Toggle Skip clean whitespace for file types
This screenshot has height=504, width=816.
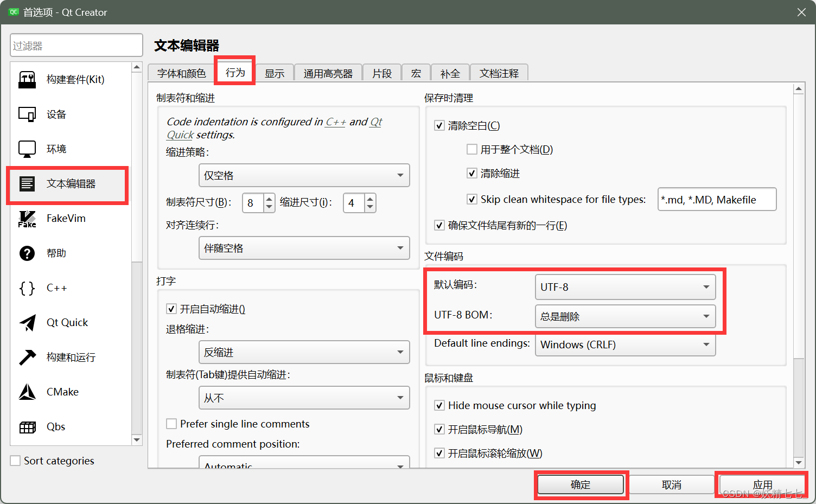(472, 199)
